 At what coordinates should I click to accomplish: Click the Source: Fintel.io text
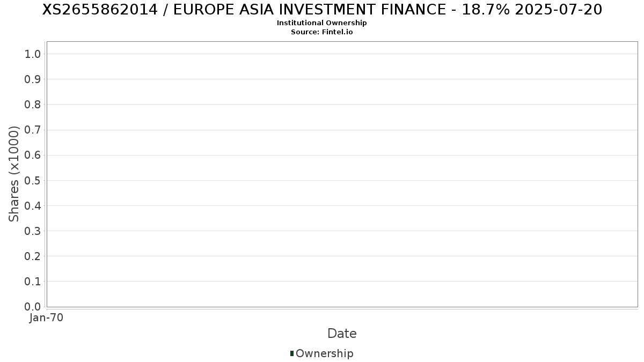click(x=322, y=32)
